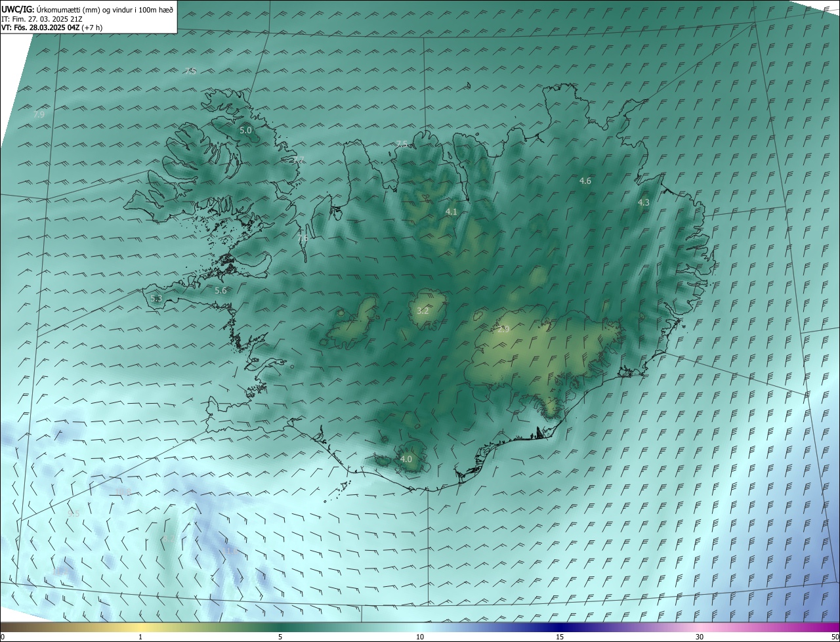The width and height of the screenshot is (840, 642).
Task: Click the 2.9 value on Vatnajökull glacier
Action: click(503, 330)
